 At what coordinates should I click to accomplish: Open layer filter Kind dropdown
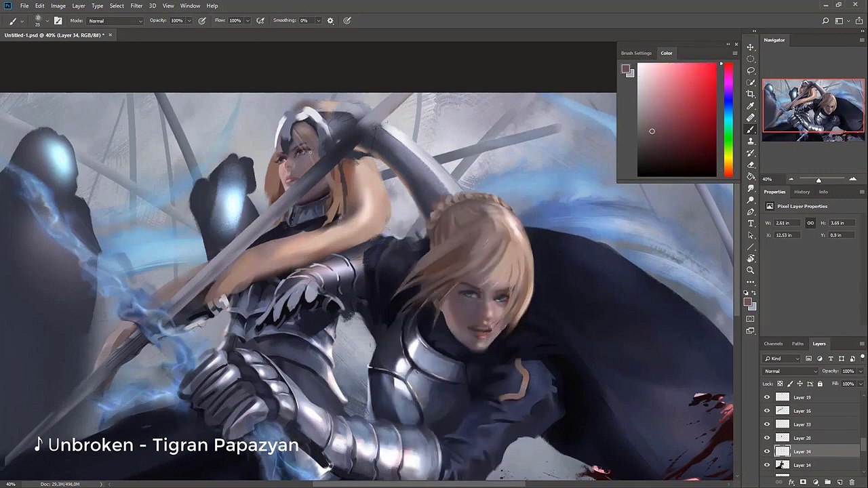[781, 359]
